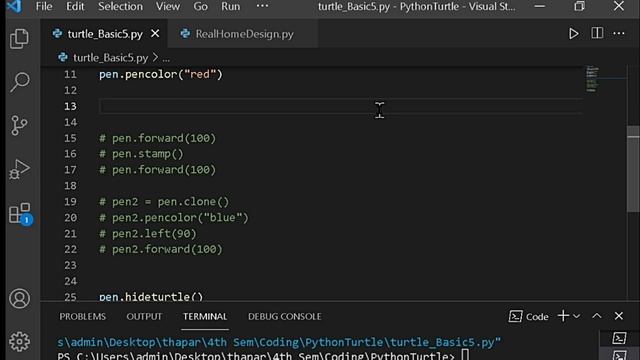The height and width of the screenshot is (360, 640).
Task: Open the Search view in activity bar
Action: pos(19,82)
